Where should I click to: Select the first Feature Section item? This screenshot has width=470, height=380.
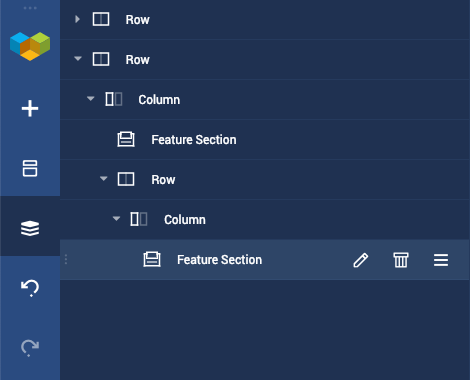coord(265,140)
